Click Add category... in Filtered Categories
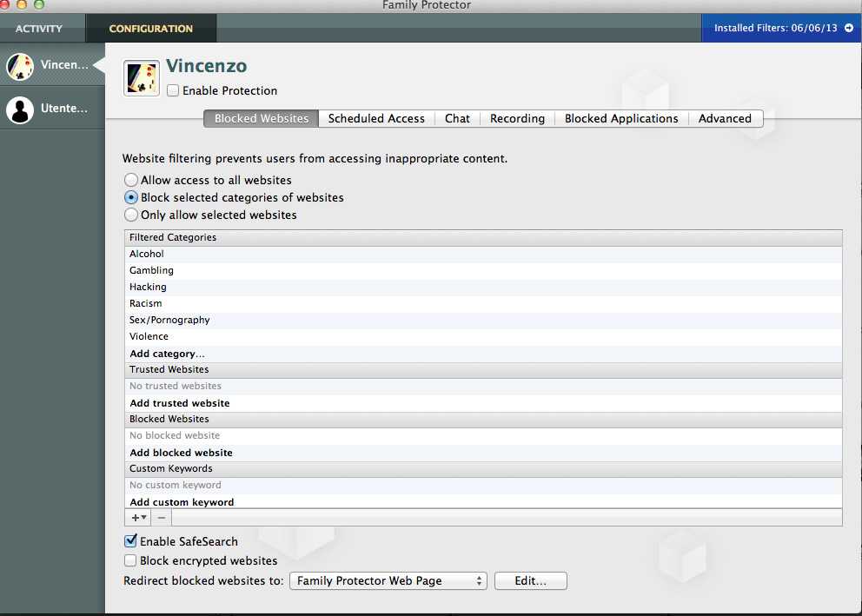 pyautogui.click(x=167, y=354)
